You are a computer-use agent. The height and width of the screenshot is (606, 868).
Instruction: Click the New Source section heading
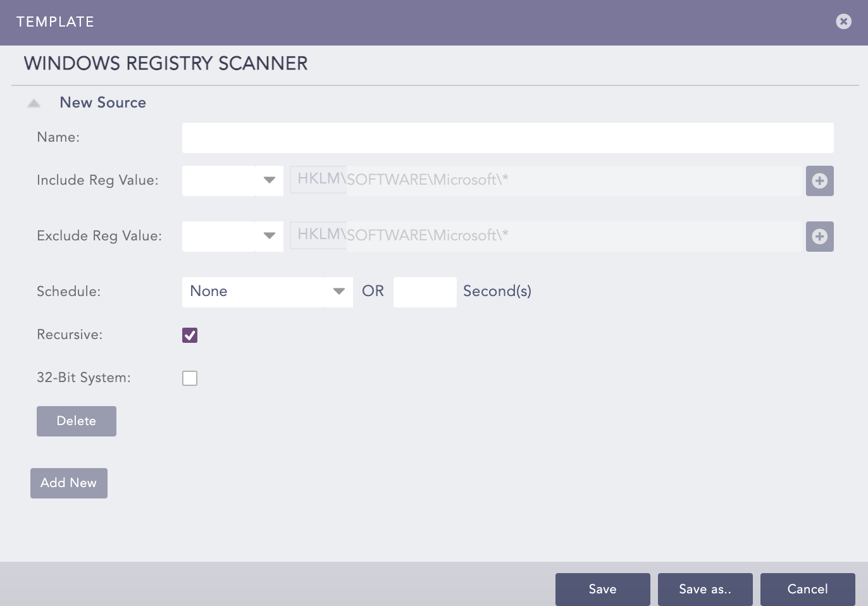[102, 102]
